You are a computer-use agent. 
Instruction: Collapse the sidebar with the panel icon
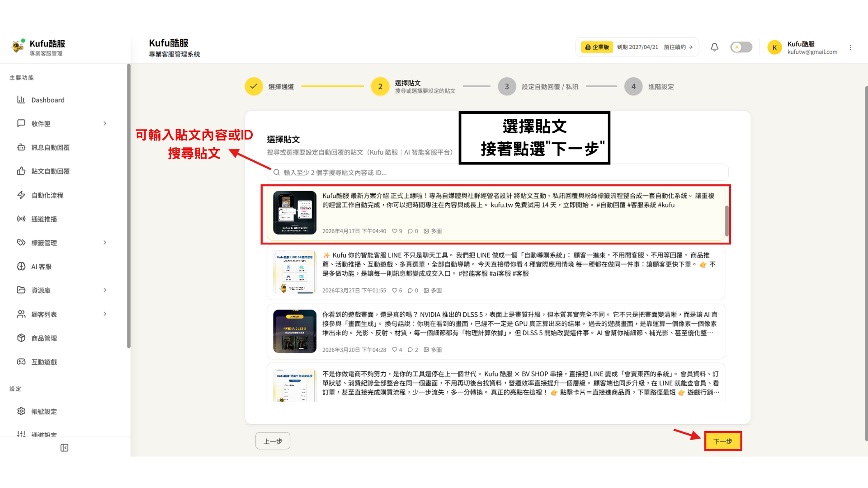pos(64,448)
